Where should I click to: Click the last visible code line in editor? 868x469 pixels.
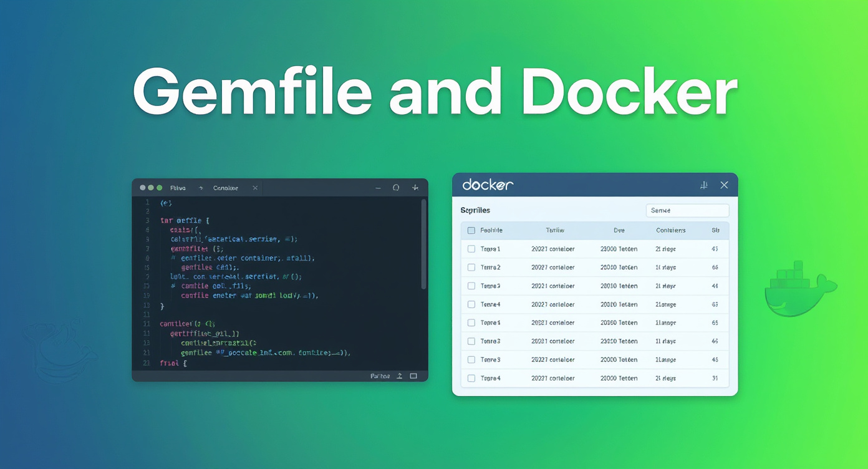tap(173, 362)
